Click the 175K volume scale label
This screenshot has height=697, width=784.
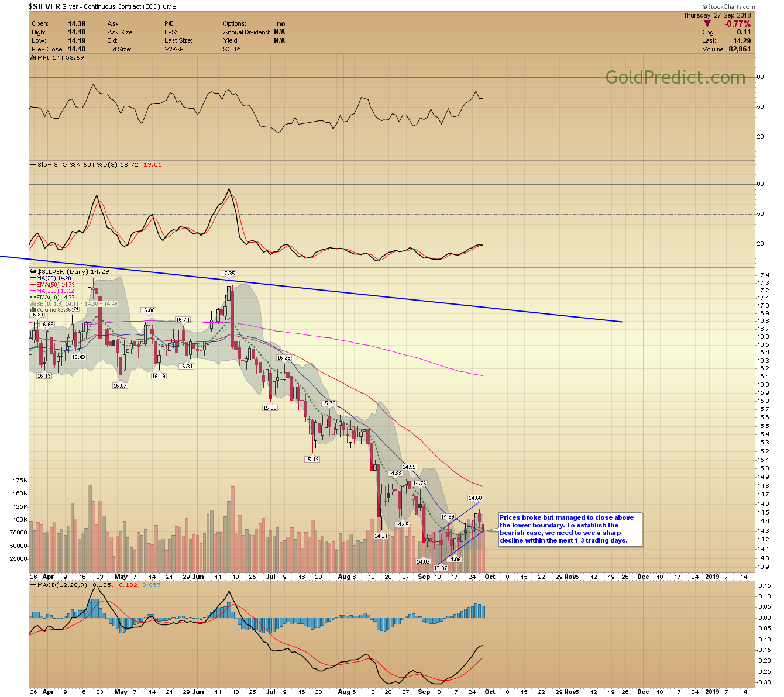click(x=20, y=481)
